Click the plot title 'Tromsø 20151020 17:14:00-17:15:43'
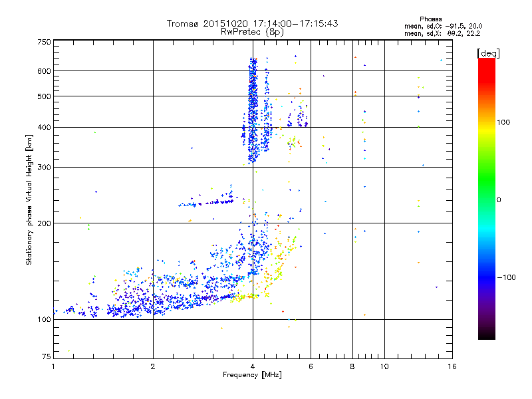 click(252, 23)
